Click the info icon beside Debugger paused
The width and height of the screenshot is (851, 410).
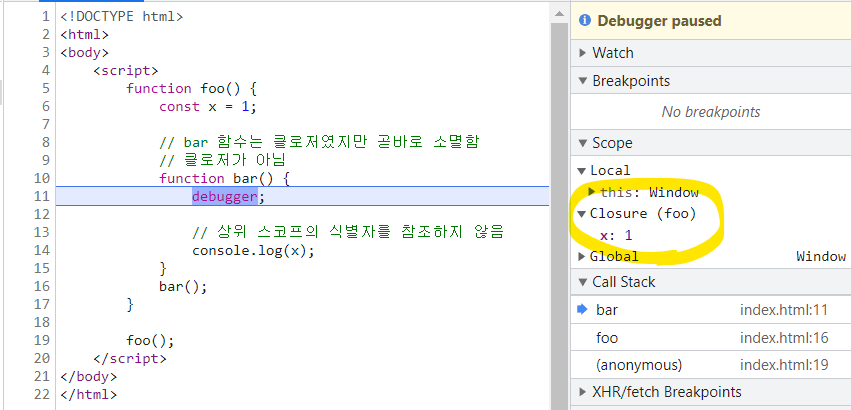(584, 21)
